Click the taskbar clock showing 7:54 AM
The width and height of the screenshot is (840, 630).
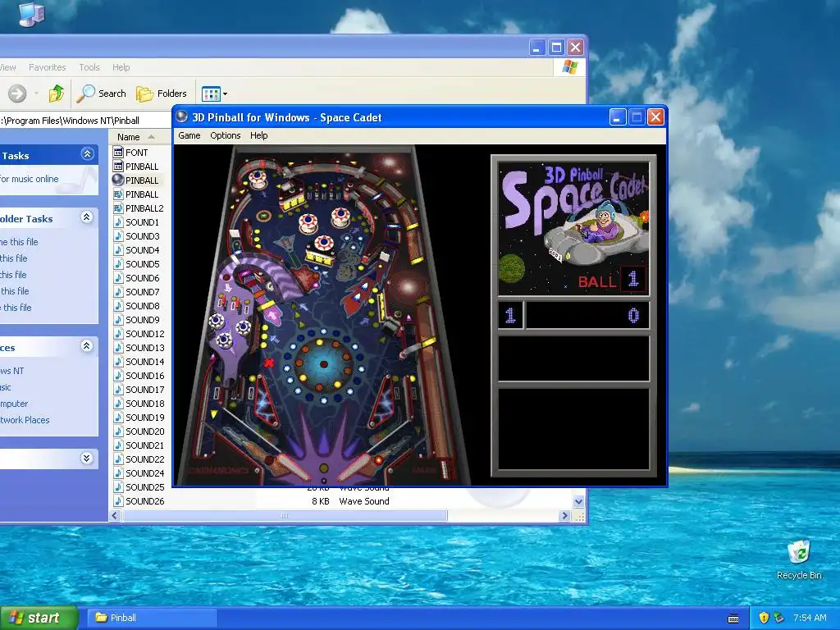click(x=810, y=618)
